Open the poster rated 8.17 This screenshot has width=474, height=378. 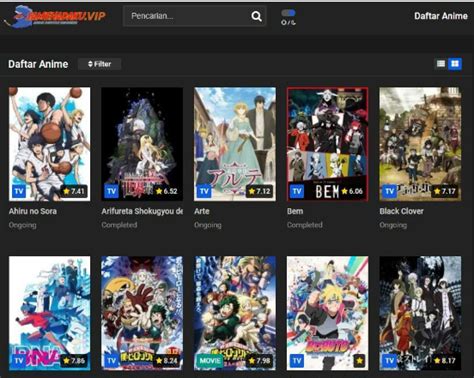[420, 313]
